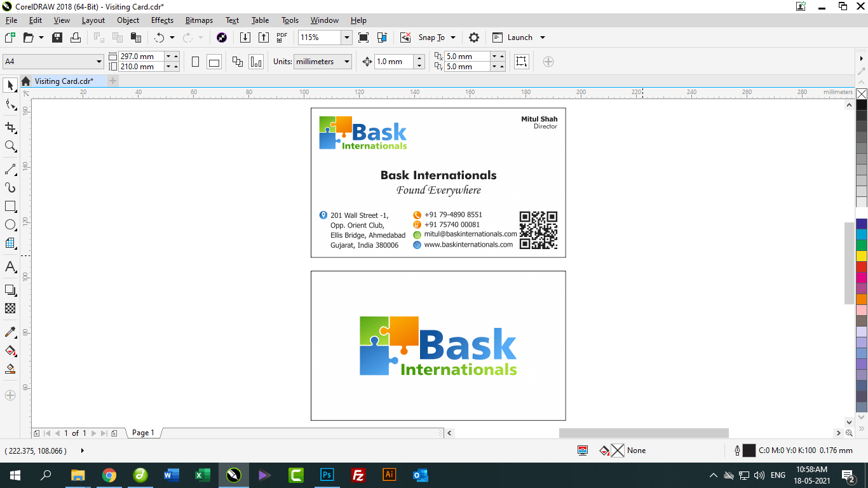
Task: Click Quick Customize plus on property bar
Action: (x=548, y=62)
